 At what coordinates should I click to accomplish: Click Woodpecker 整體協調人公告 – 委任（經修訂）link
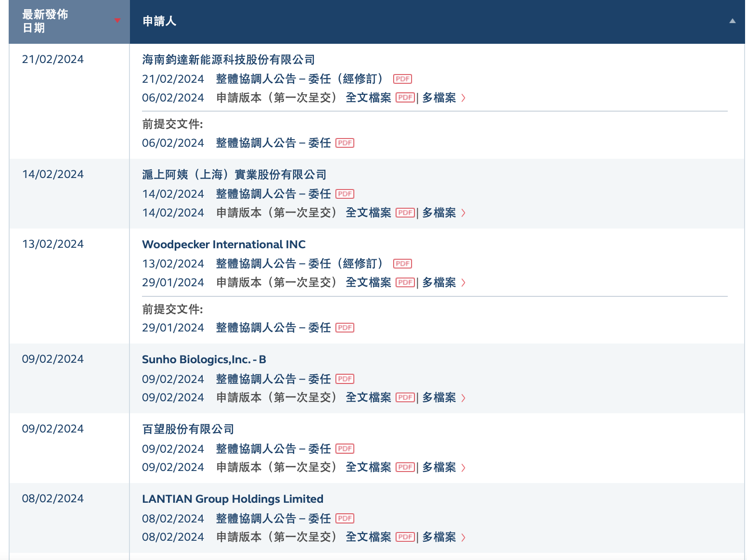pos(301,264)
